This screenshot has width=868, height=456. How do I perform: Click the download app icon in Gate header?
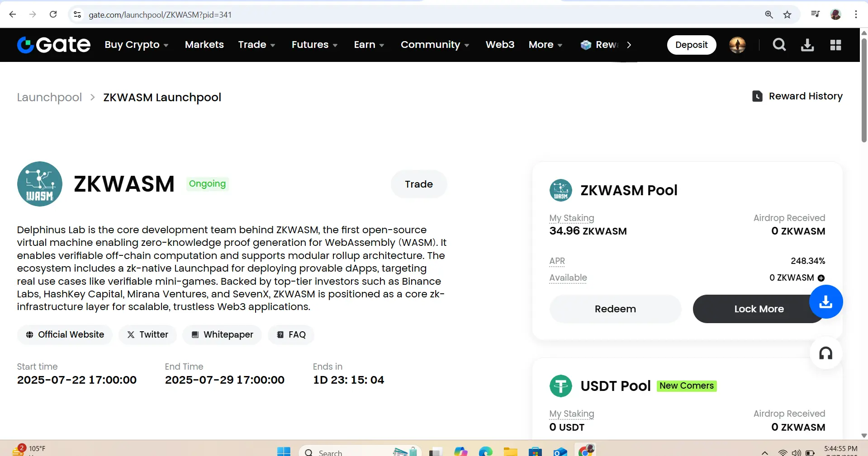pyautogui.click(x=807, y=45)
